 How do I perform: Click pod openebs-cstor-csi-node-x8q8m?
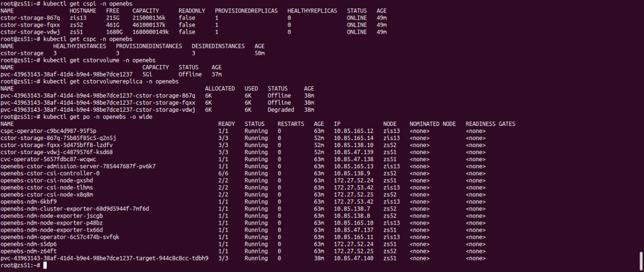tap(47, 194)
